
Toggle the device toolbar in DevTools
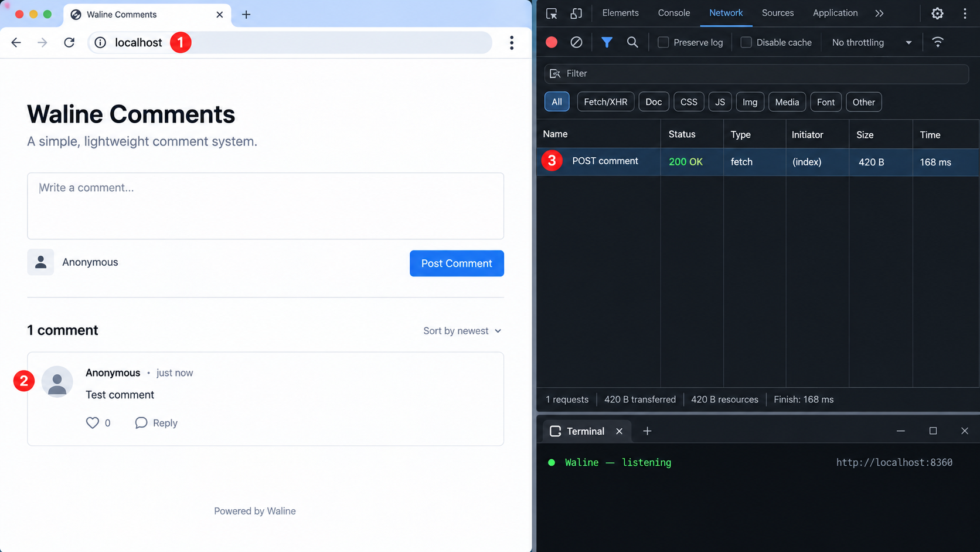pos(576,13)
